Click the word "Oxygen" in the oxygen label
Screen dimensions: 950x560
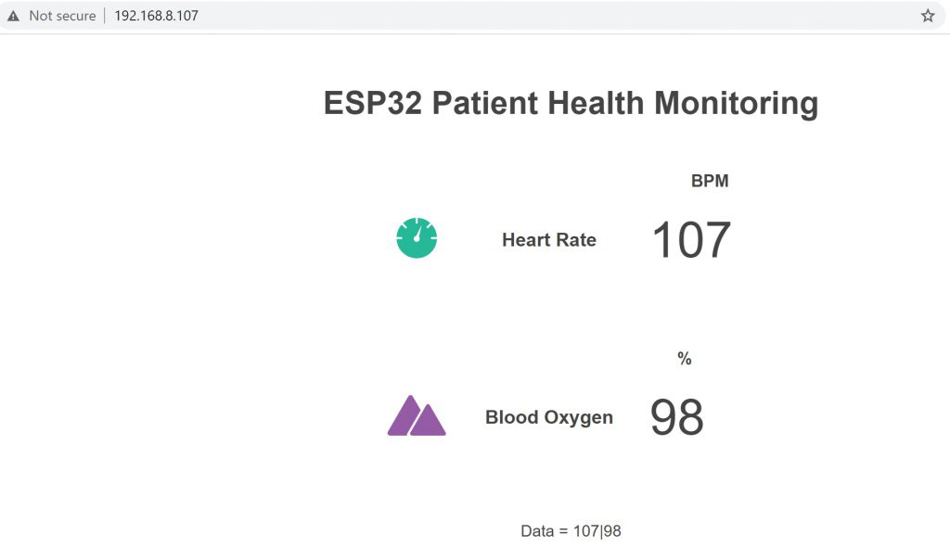580,418
